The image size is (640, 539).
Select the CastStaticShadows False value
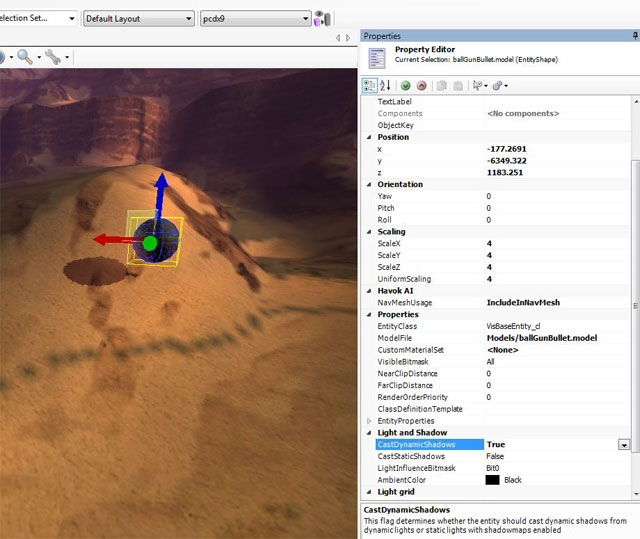pyautogui.click(x=495, y=457)
